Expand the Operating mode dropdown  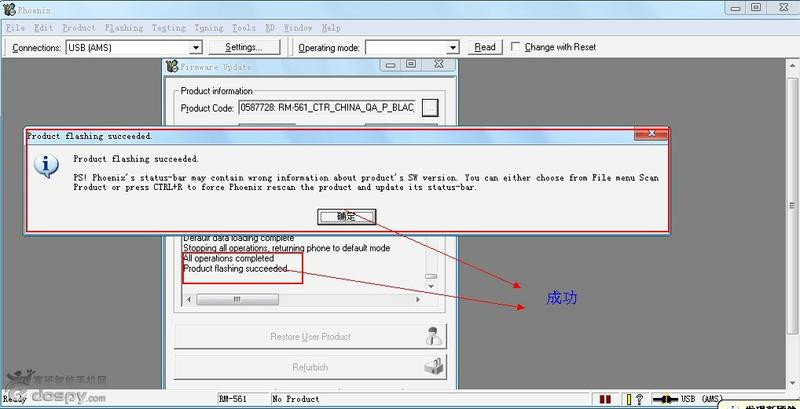453,48
